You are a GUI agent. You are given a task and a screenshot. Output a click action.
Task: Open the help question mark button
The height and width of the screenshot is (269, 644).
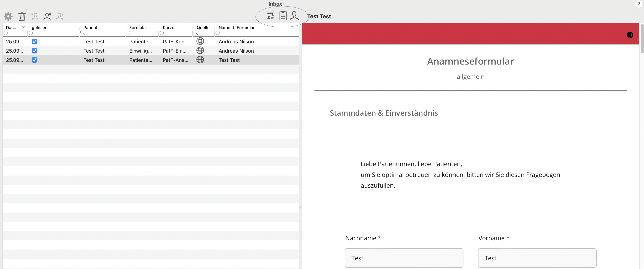pyautogui.click(x=638, y=4)
